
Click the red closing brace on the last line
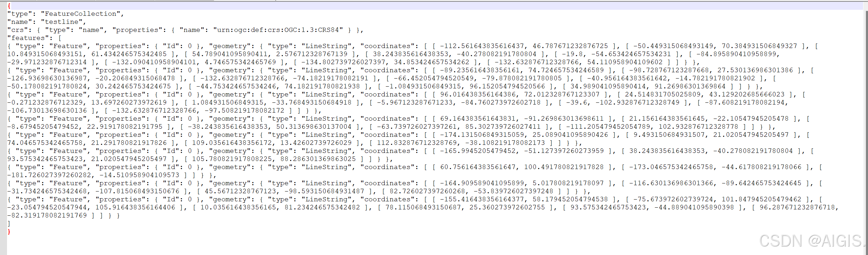[9, 231]
